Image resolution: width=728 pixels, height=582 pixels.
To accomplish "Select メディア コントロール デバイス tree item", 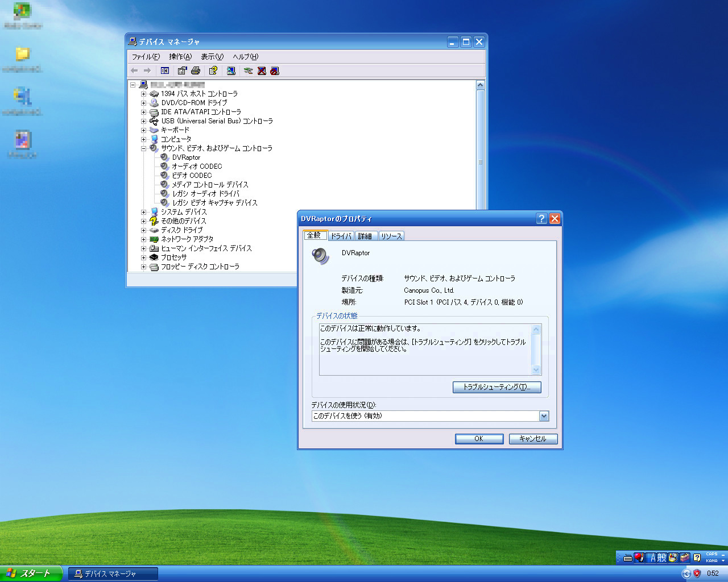I will (x=210, y=185).
